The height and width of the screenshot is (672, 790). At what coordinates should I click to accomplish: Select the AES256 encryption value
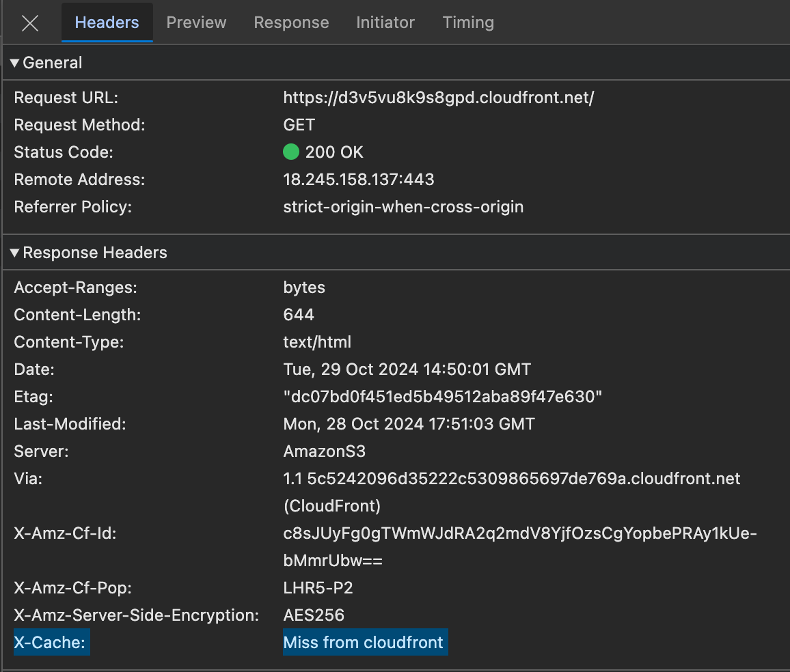pos(314,615)
